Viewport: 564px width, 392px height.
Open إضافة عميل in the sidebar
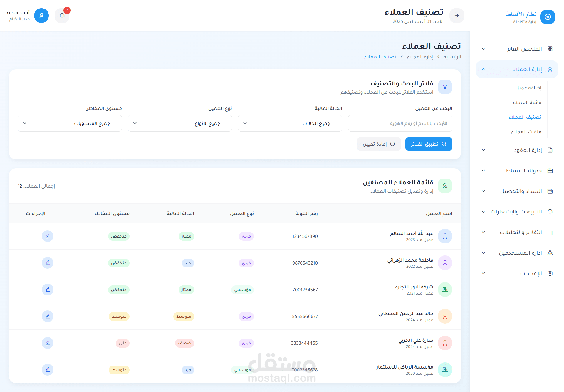tap(528, 88)
